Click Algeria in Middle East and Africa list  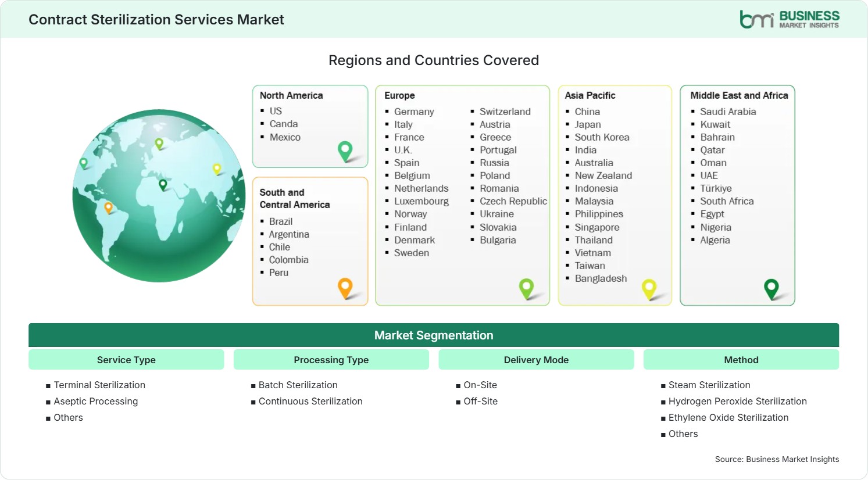(x=715, y=240)
